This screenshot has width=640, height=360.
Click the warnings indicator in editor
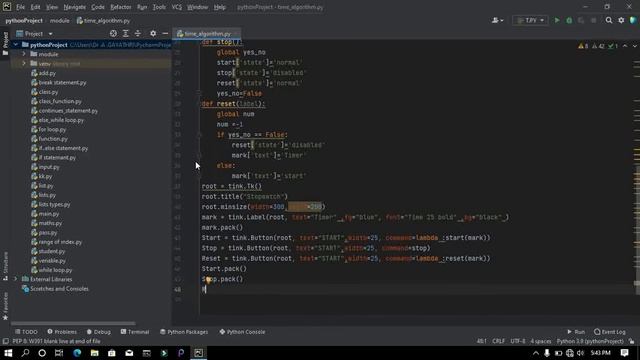click(x=583, y=46)
